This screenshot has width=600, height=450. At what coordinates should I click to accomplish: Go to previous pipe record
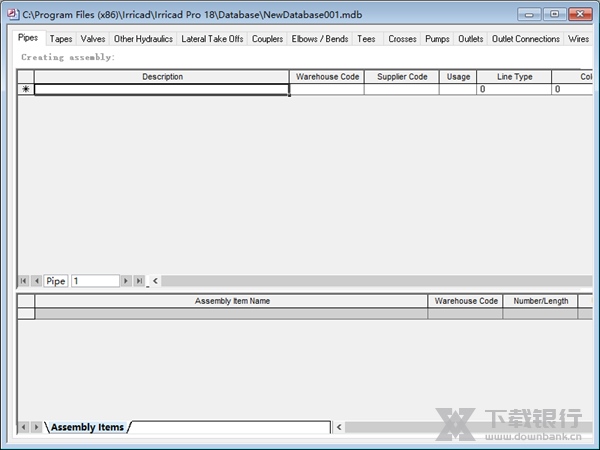point(36,281)
